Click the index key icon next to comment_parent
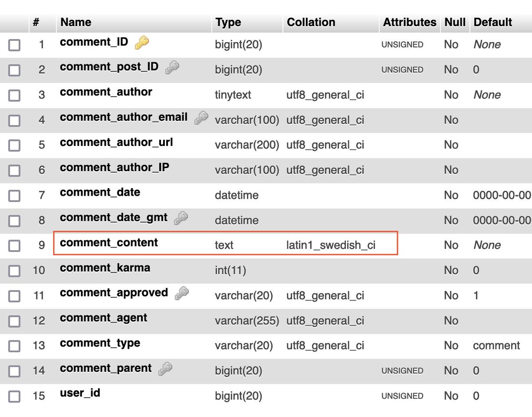The height and width of the screenshot is (417, 532). click(165, 368)
